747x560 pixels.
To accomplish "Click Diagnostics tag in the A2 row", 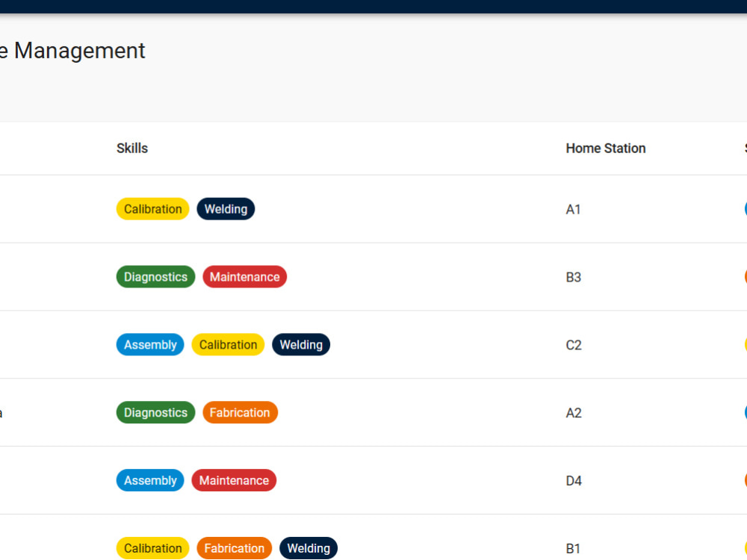I will [156, 412].
